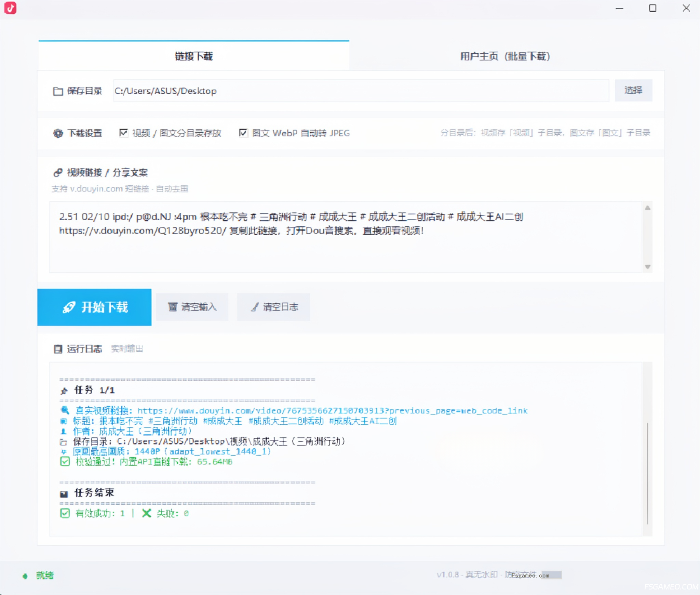Maximize the window

point(653,8)
